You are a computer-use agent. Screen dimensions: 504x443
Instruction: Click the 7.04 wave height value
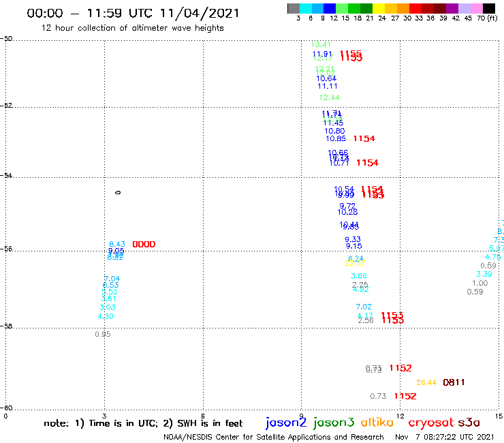(112, 279)
